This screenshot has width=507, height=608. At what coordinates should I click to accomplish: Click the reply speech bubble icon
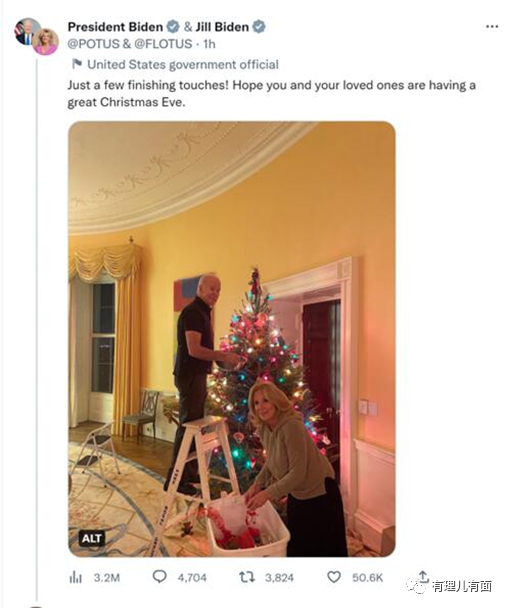(x=159, y=577)
